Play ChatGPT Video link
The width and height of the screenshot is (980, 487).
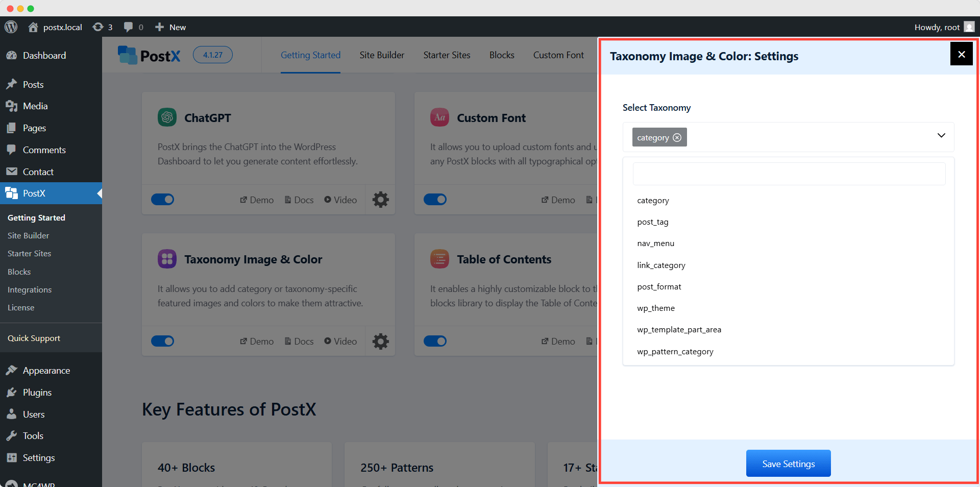pos(340,200)
